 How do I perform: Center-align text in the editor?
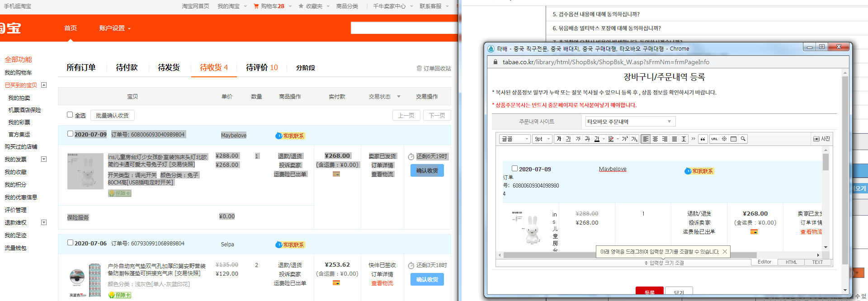(655, 139)
